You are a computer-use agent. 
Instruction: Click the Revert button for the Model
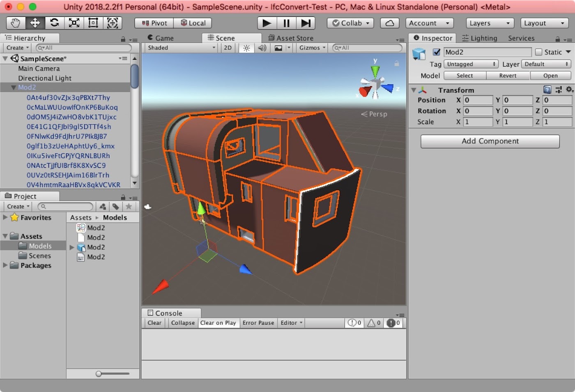tap(508, 76)
